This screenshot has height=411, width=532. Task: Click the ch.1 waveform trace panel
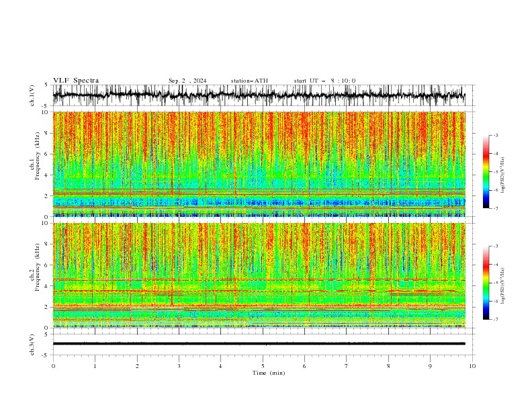coord(264,95)
